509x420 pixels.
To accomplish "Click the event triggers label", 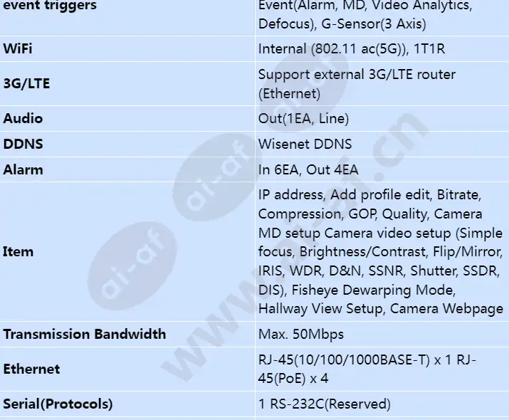I will click(x=50, y=5).
